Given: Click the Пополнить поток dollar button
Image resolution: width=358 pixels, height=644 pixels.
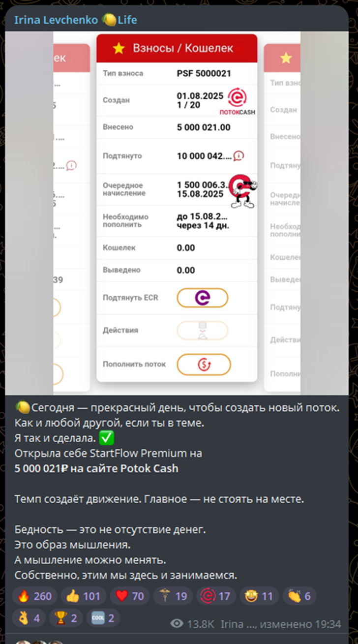Looking at the screenshot, I should (204, 365).
